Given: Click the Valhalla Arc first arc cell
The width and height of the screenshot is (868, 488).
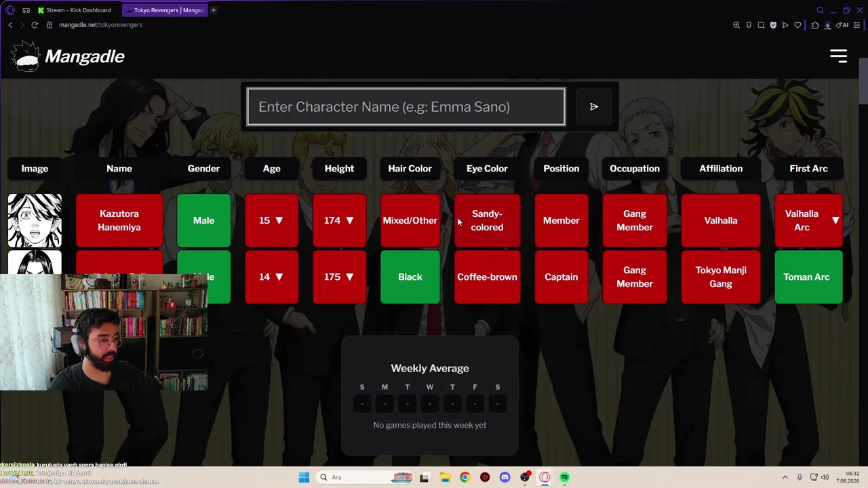Looking at the screenshot, I should pyautogui.click(x=808, y=220).
